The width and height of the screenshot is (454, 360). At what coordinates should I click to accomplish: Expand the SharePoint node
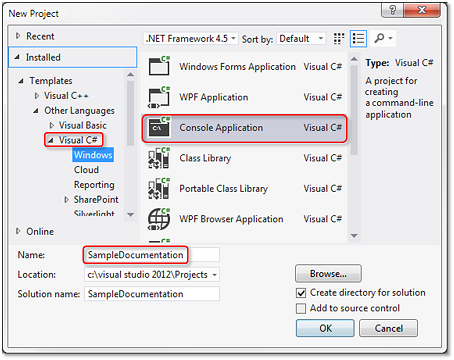click(x=66, y=200)
